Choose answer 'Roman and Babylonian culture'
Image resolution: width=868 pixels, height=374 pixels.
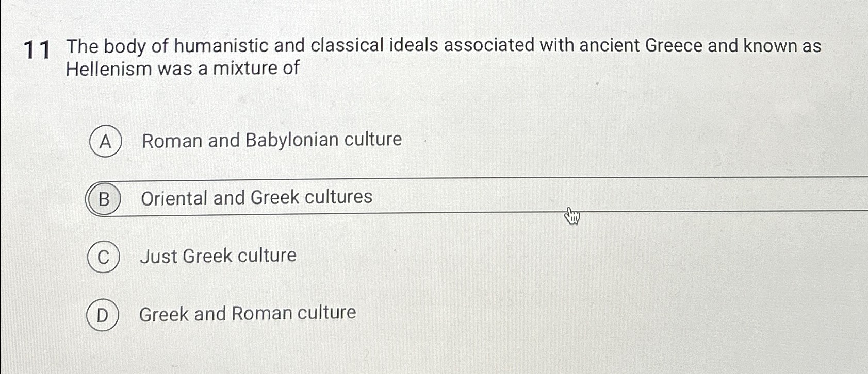click(272, 140)
